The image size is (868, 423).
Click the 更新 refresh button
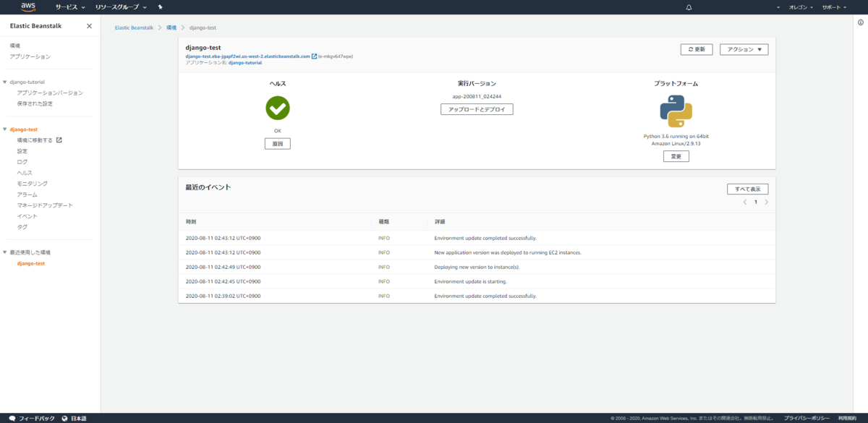tap(697, 49)
